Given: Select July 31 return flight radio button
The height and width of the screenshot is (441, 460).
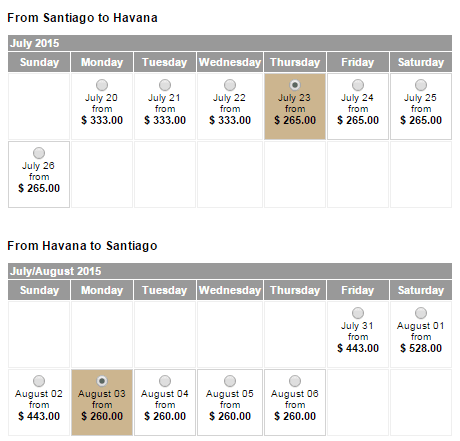Looking at the screenshot, I should (358, 313).
